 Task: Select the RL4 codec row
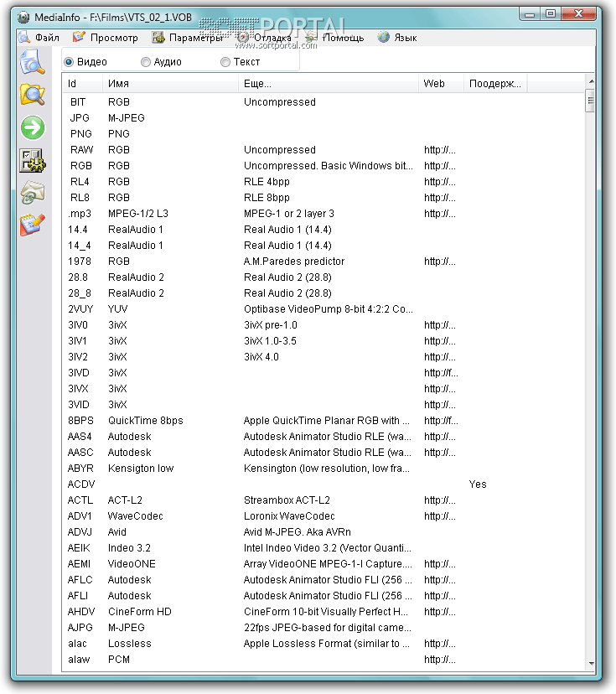[324, 182]
